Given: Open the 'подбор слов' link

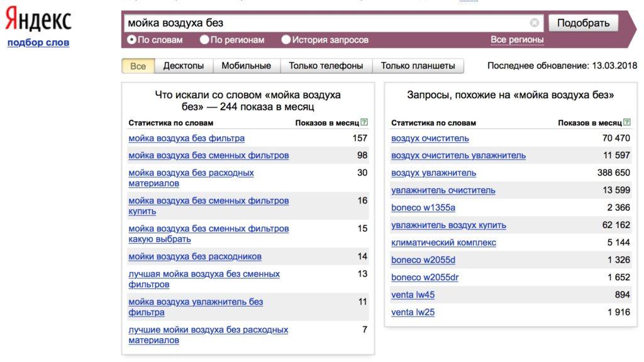Looking at the screenshot, I should pyautogui.click(x=38, y=43).
